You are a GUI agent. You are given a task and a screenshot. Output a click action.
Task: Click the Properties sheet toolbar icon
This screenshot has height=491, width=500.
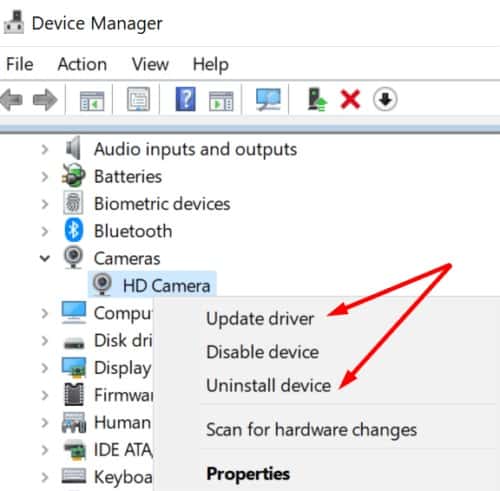(138, 99)
